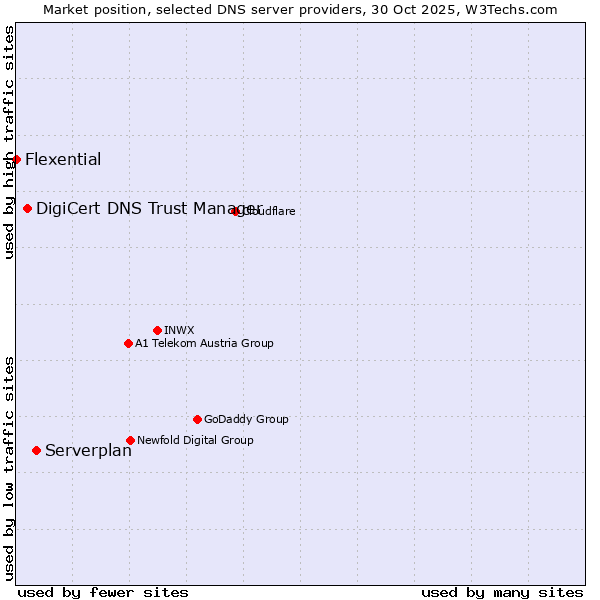Screen dimensions: 600x600
Task: Select the GoDaddy Group text label
Action: click(246, 420)
